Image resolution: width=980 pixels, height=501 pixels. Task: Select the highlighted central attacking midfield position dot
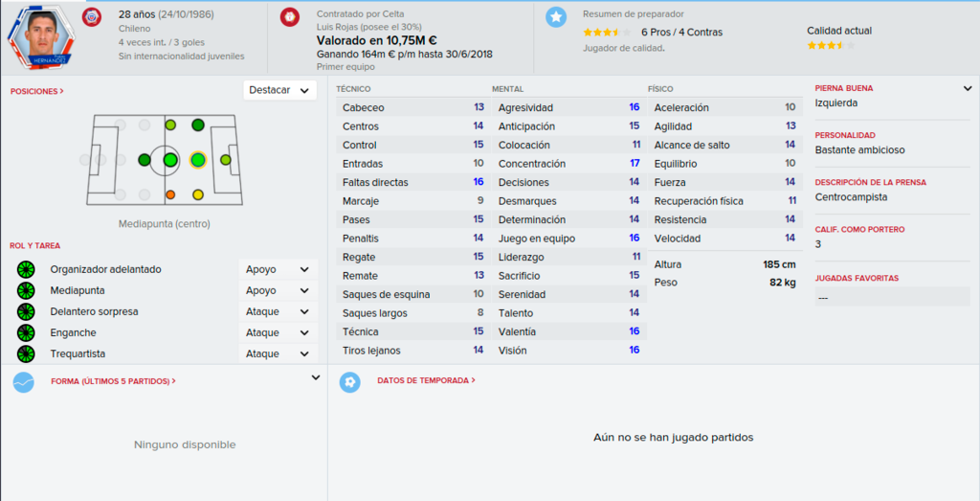197,160
